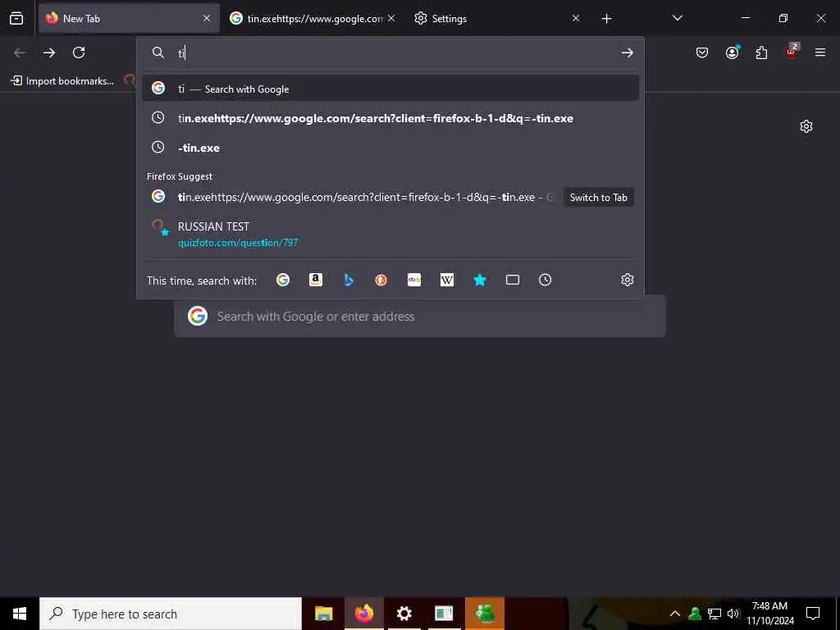840x630 pixels.
Task: Click the Go arrow in address bar
Action: tap(628, 52)
